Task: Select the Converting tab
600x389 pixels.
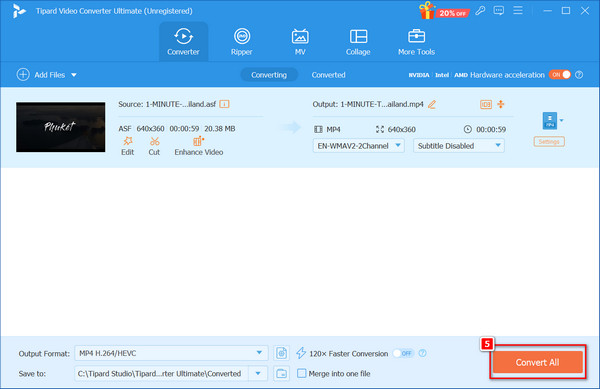Action: point(269,75)
